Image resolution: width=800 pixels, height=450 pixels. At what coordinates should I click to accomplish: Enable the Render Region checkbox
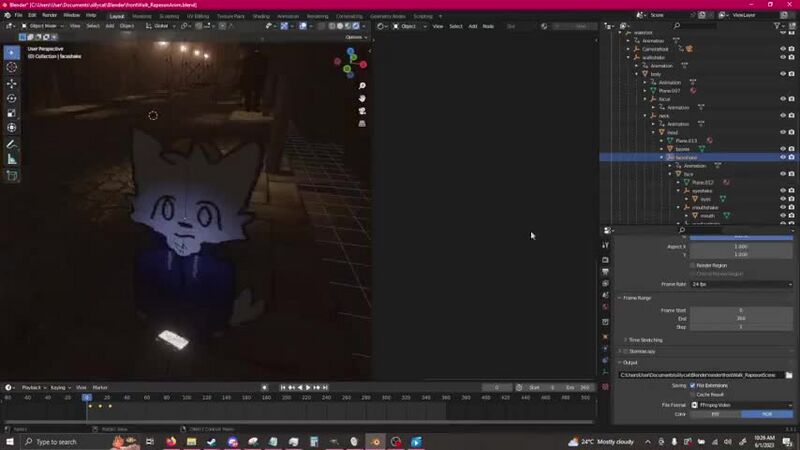(x=692, y=265)
